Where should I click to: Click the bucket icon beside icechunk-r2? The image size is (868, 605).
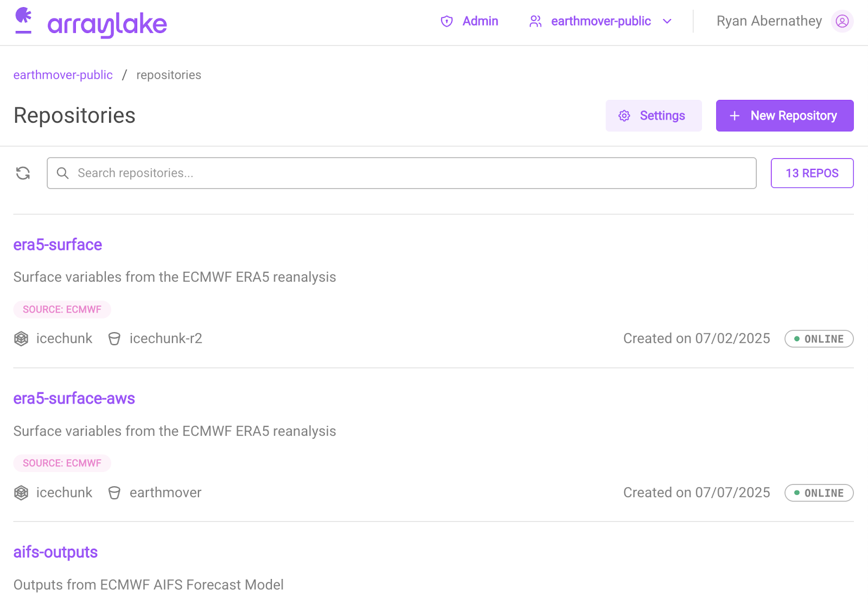[114, 339]
